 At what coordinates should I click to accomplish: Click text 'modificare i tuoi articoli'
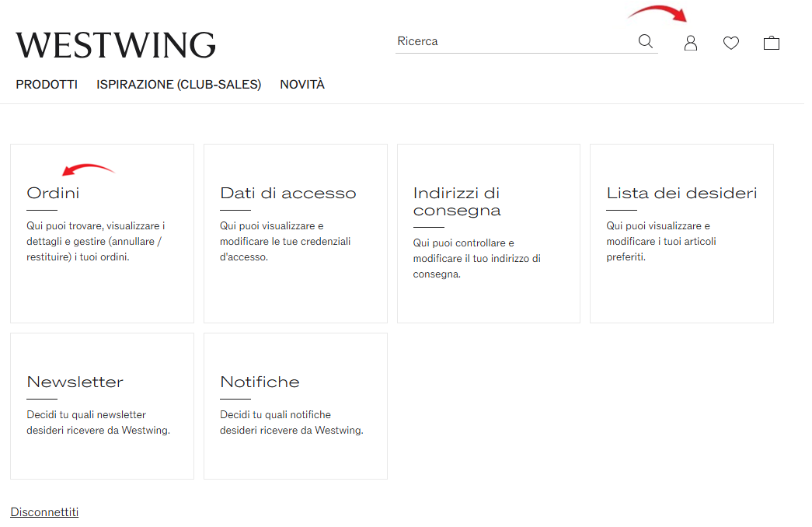click(x=661, y=242)
